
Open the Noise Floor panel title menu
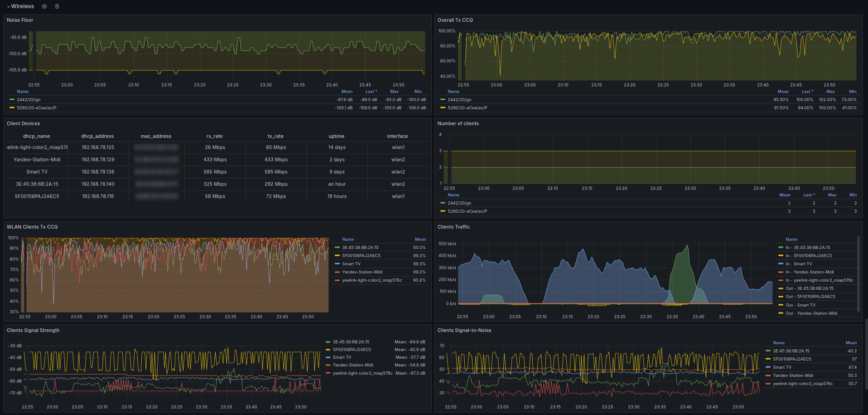click(x=20, y=20)
